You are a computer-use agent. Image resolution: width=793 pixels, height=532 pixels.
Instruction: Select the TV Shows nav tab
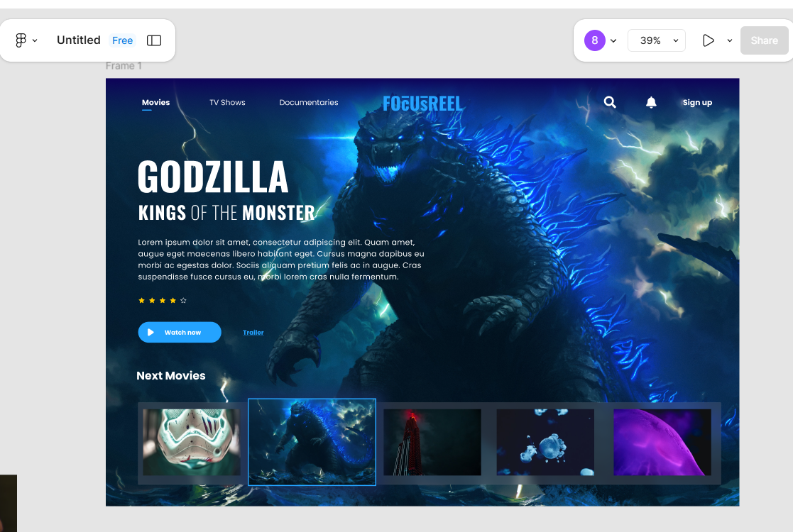point(228,103)
